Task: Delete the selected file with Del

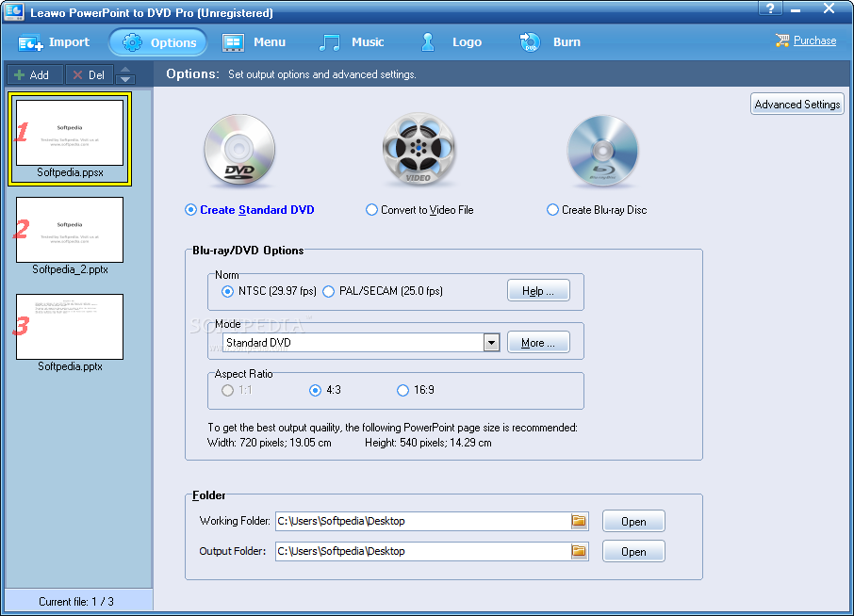Action: point(90,74)
